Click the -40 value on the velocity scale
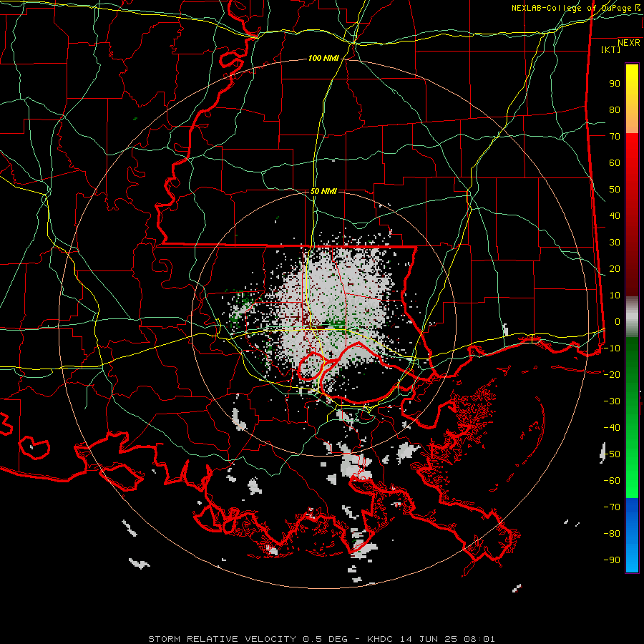 (612, 428)
